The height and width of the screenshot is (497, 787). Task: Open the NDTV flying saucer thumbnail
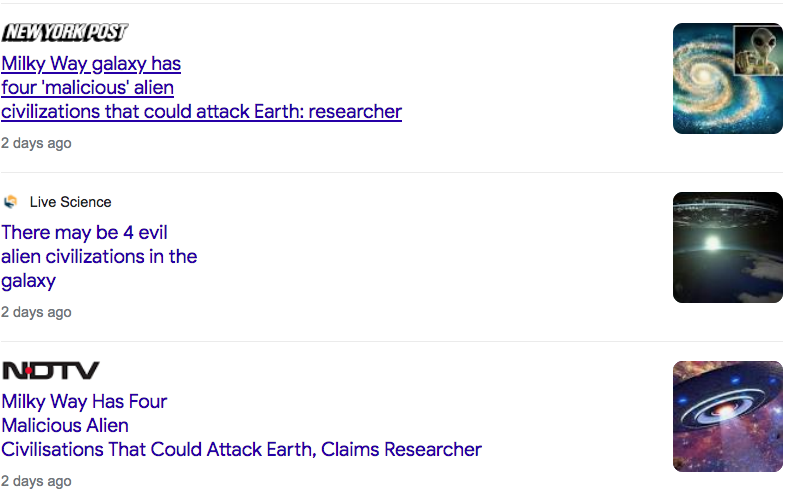(727, 416)
